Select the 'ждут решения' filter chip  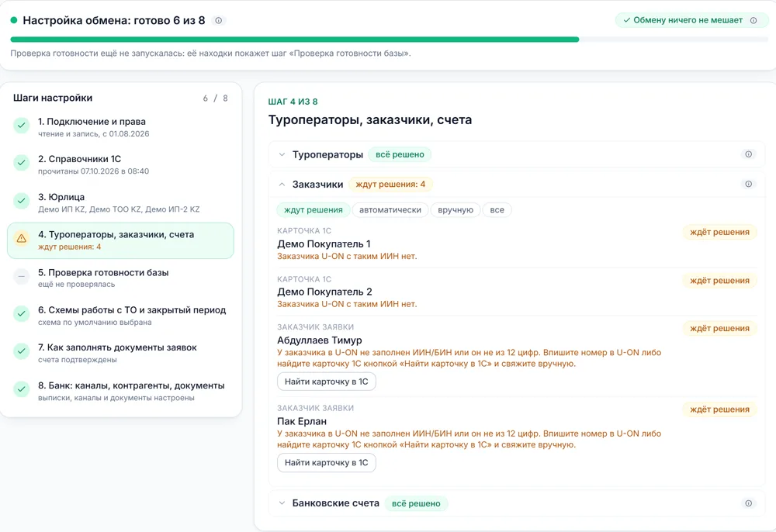tap(314, 209)
